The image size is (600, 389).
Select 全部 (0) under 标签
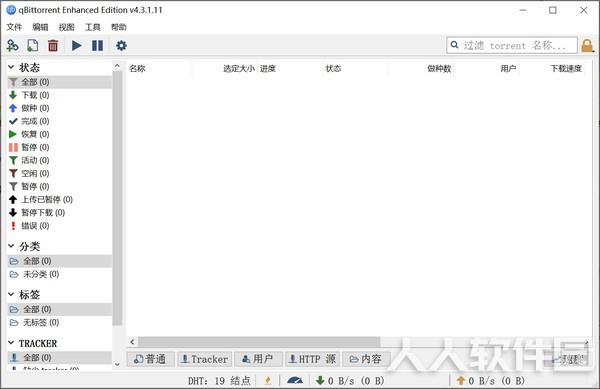(x=59, y=309)
